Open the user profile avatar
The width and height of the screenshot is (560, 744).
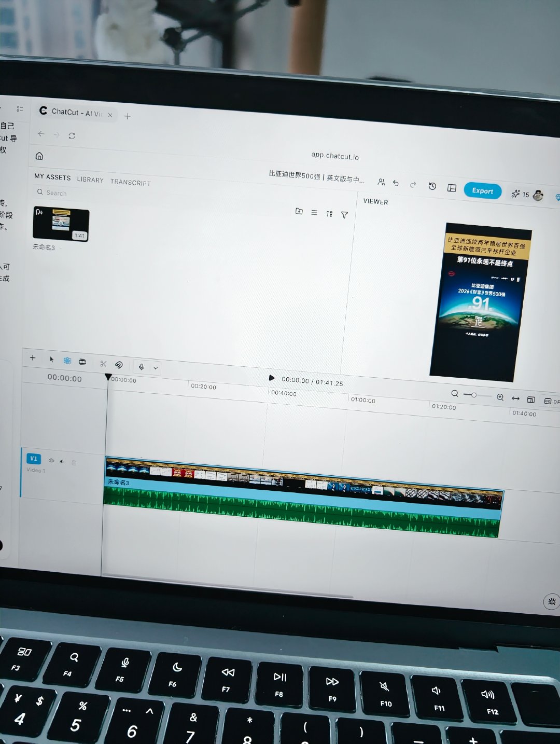[x=538, y=195]
